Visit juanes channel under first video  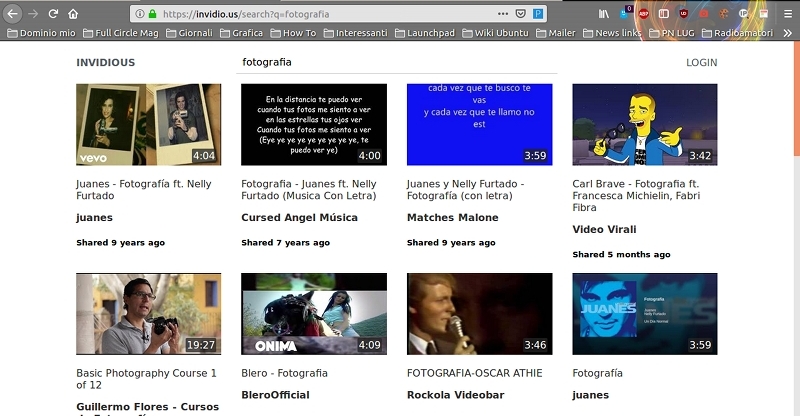[94, 217]
